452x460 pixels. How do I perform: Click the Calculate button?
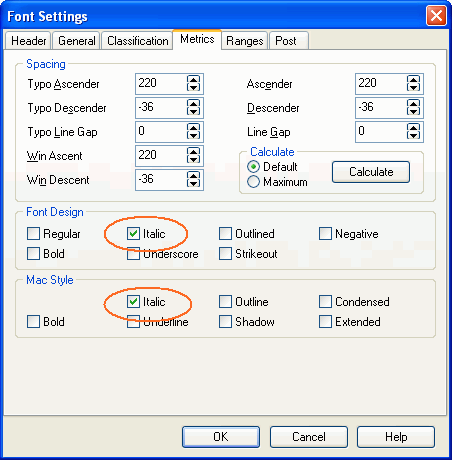click(371, 172)
